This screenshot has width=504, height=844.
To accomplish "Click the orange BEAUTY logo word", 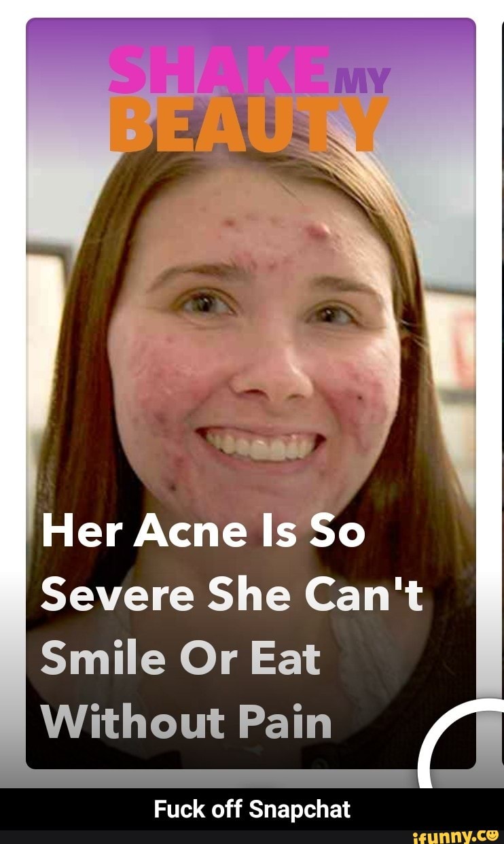I will click(249, 124).
